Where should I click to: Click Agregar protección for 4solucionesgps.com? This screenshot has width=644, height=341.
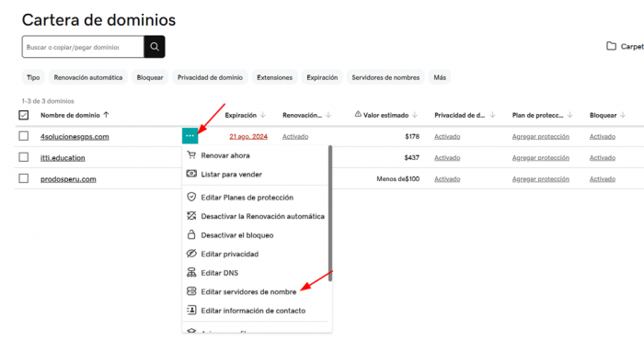coord(541,137)
